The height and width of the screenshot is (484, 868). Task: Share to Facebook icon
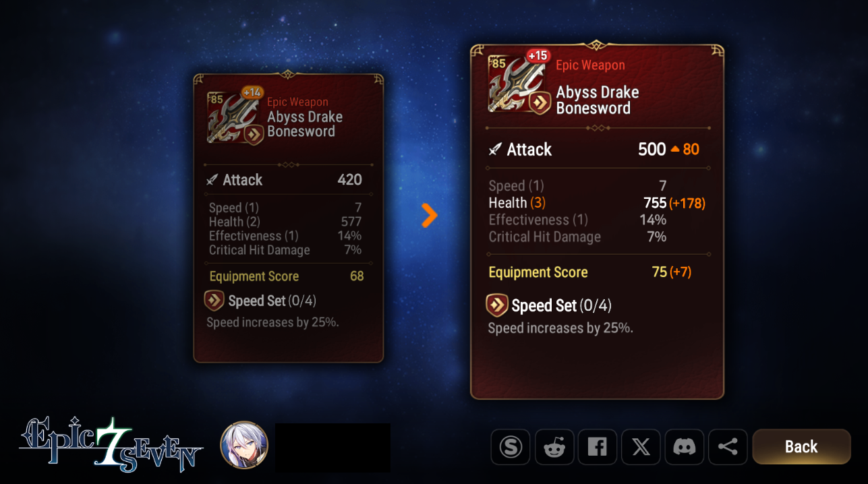(x=598, y=447)
